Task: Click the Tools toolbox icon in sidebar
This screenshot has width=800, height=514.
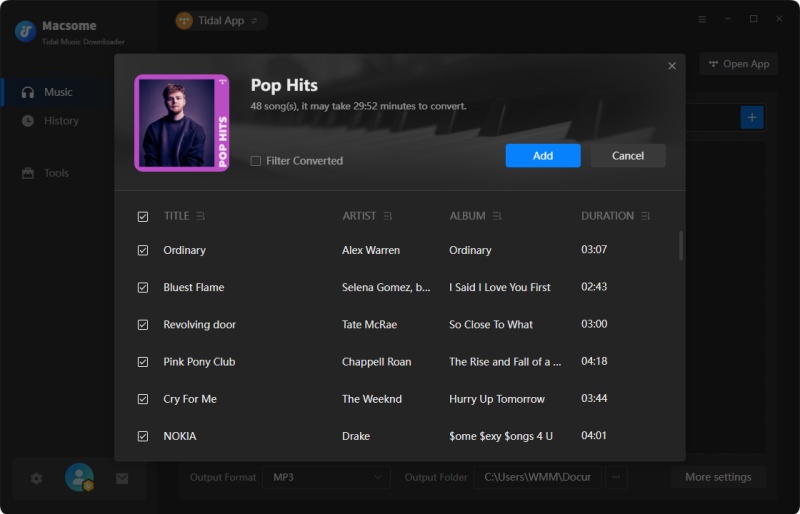Action: pos(28,173)
